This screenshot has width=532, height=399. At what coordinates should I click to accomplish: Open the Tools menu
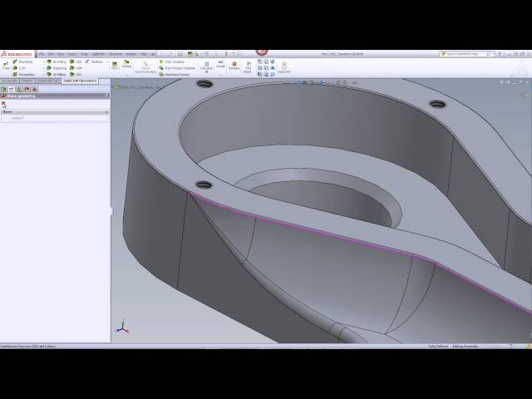(84, 54)
